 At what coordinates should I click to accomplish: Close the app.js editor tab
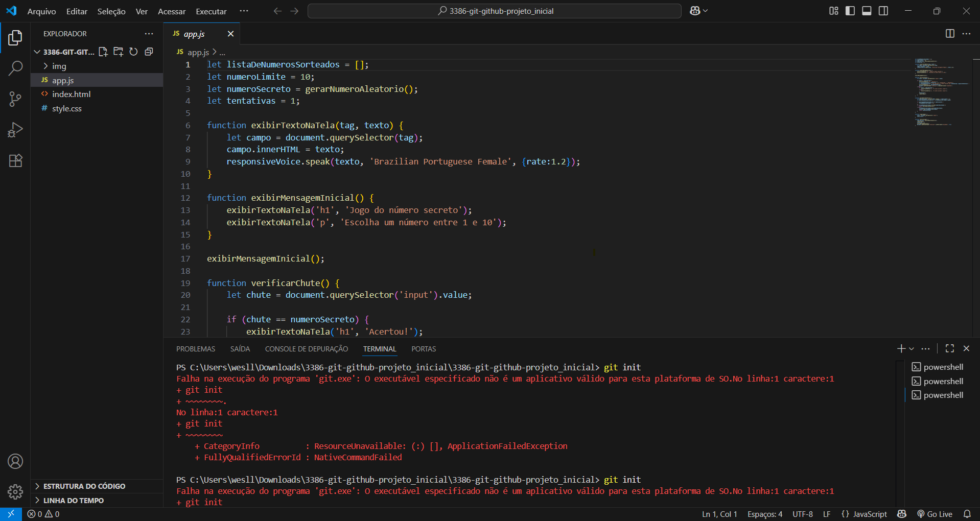tap(230, 34)
